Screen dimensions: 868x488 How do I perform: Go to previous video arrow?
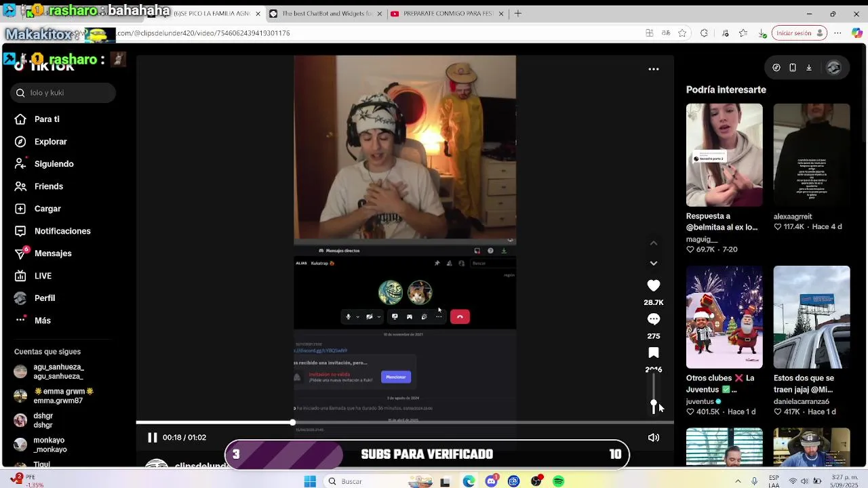tap(654, 243)
